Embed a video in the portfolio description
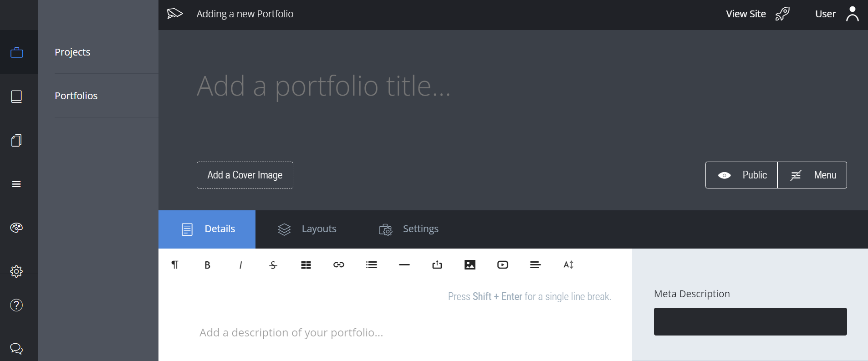The height and width of the screenshot is (361, 868). (x=502, y=264)
